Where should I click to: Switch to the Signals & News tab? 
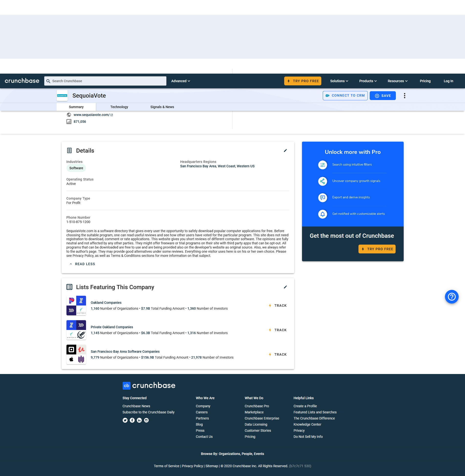click(162, 107)
